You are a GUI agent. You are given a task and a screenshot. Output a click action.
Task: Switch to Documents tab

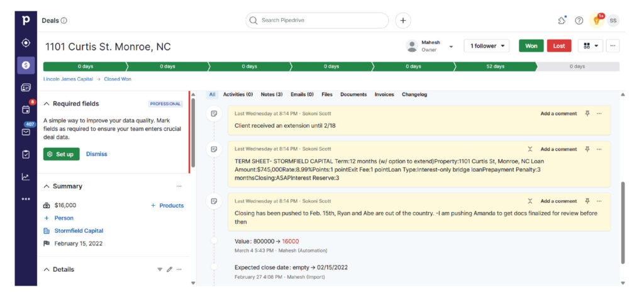353,94
